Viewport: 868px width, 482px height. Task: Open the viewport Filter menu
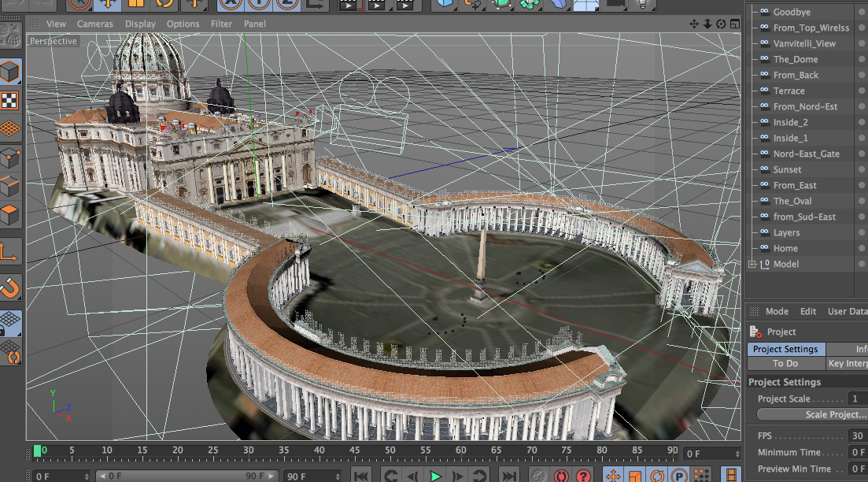click(221, 24)
